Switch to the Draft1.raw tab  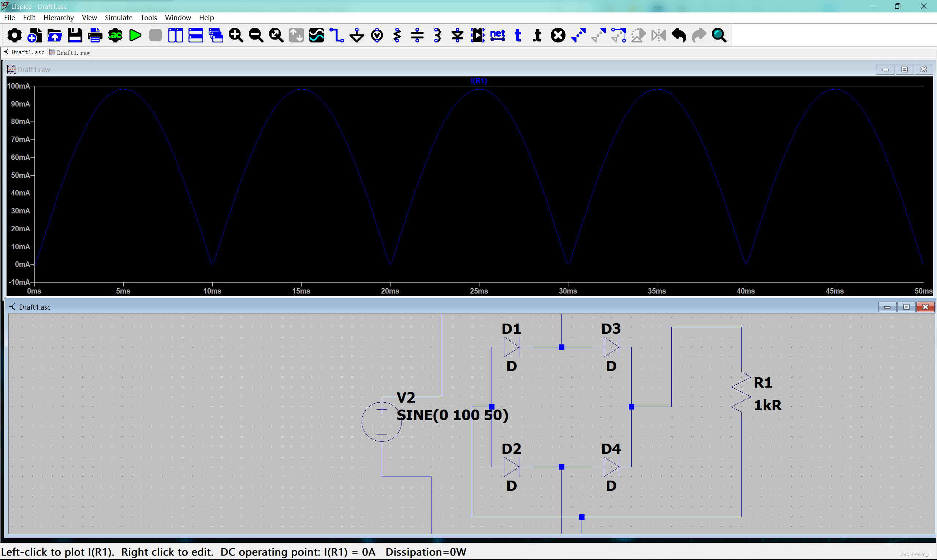[70, 53]
